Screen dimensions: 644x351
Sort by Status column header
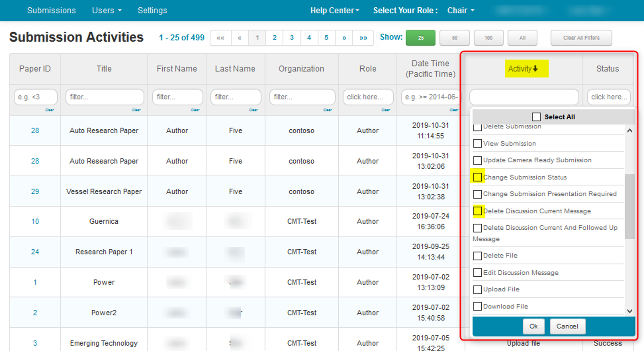coord(608,69)
